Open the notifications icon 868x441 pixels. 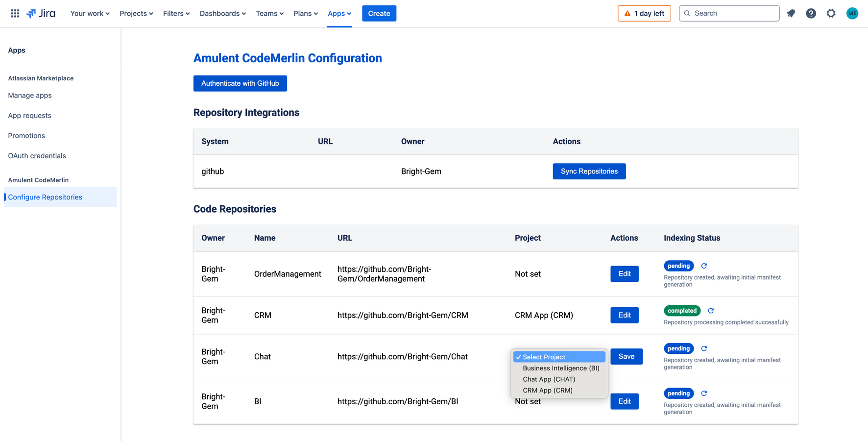tap(791, 13)
